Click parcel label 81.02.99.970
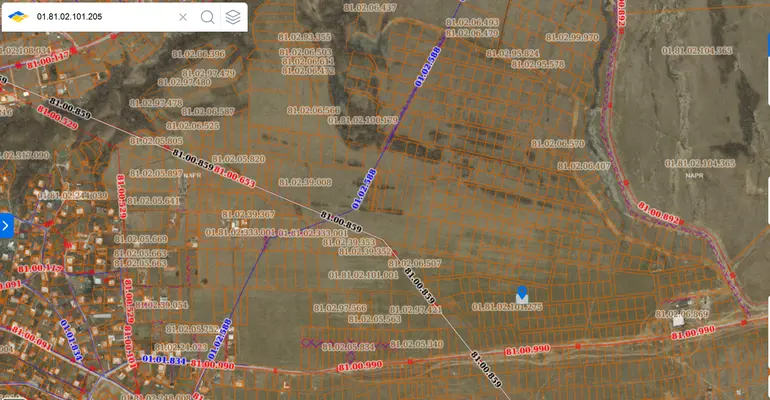Viewport: 770px width, 400px height. (572, 37)
